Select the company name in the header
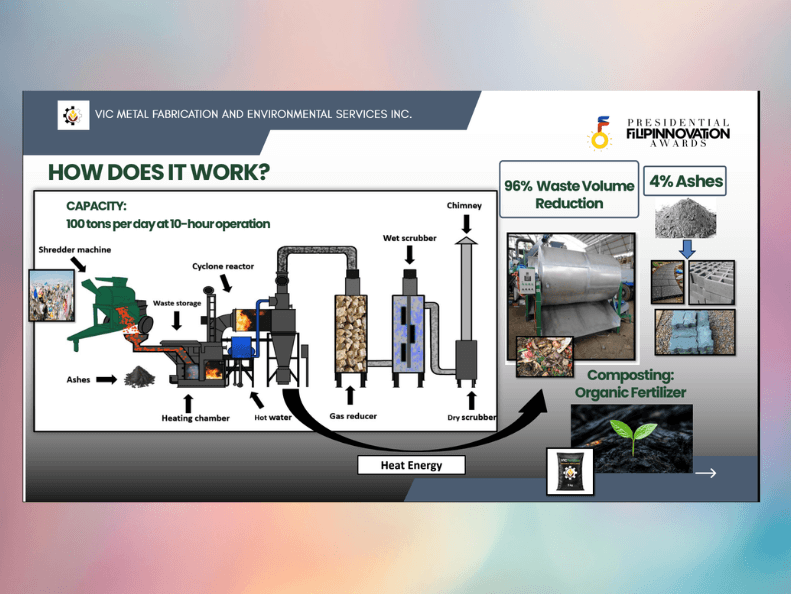The width and height of the screenshot is (791, 594). point(253,114)
